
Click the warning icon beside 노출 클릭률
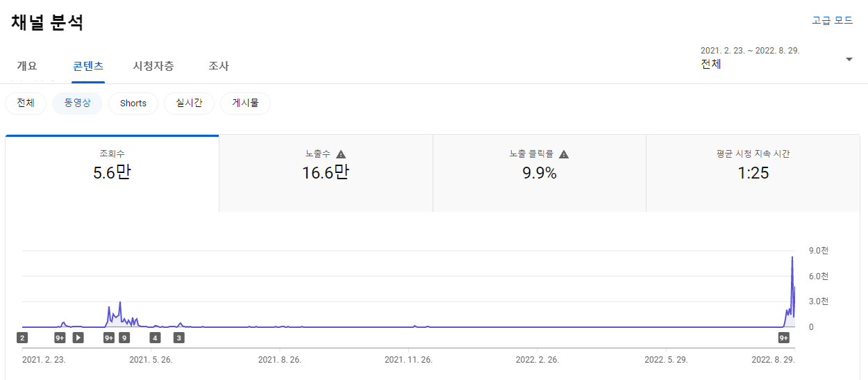click(564, 154)
